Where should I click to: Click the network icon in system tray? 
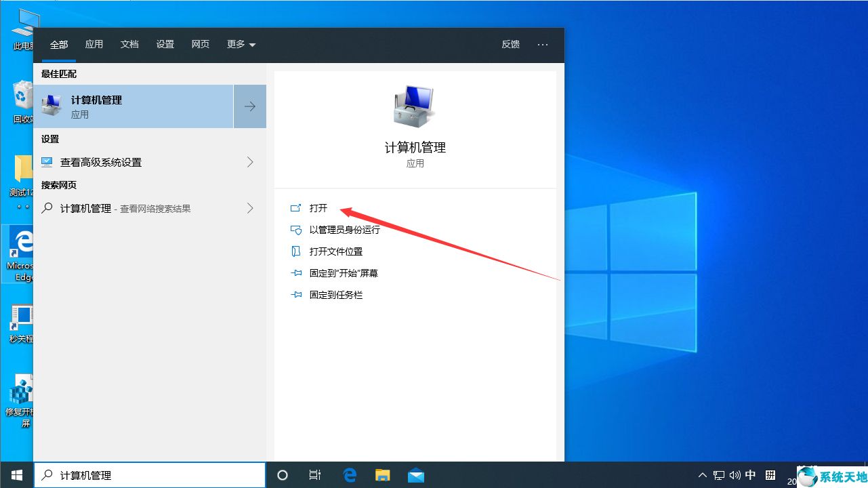pos(719,475)
